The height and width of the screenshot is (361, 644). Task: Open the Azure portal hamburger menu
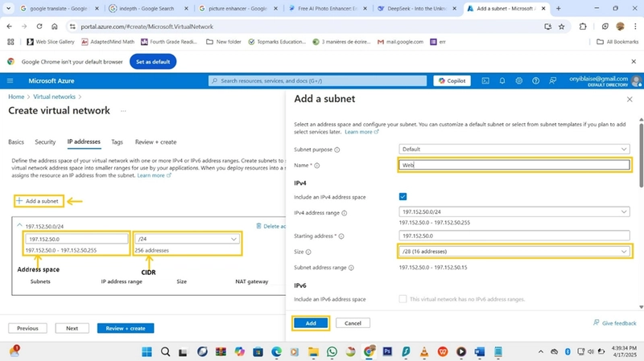[x=10, y=81]
